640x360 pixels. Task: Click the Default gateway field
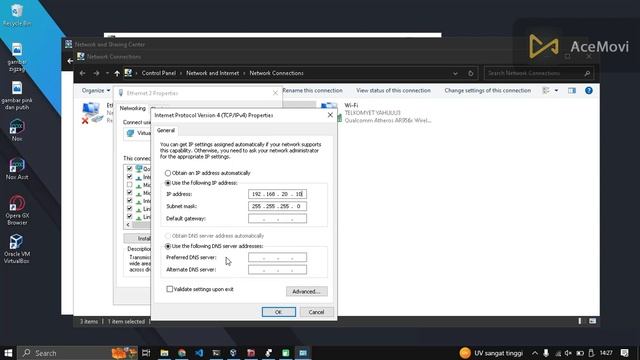pyautogui.click(x=277, y=219)
